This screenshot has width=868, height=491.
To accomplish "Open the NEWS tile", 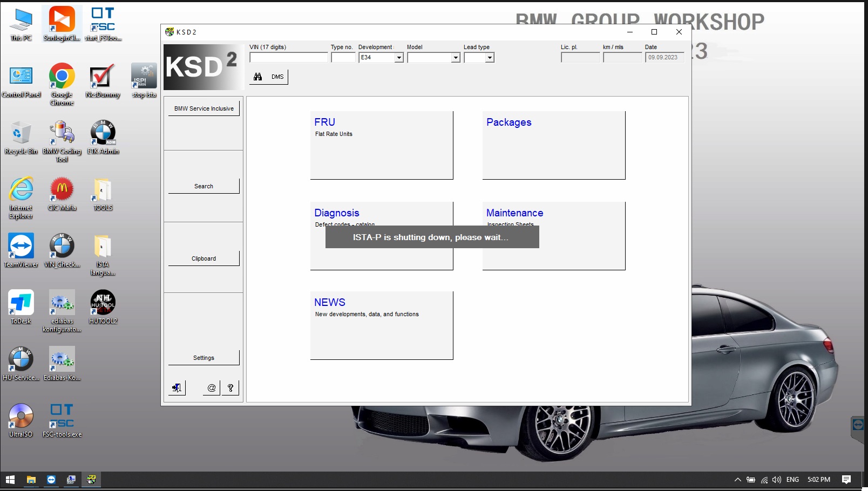I will click(382, 325).
